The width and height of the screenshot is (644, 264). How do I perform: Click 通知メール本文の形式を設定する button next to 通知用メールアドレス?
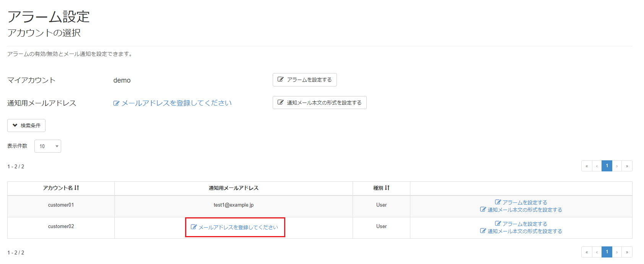(x=319, y=103)
